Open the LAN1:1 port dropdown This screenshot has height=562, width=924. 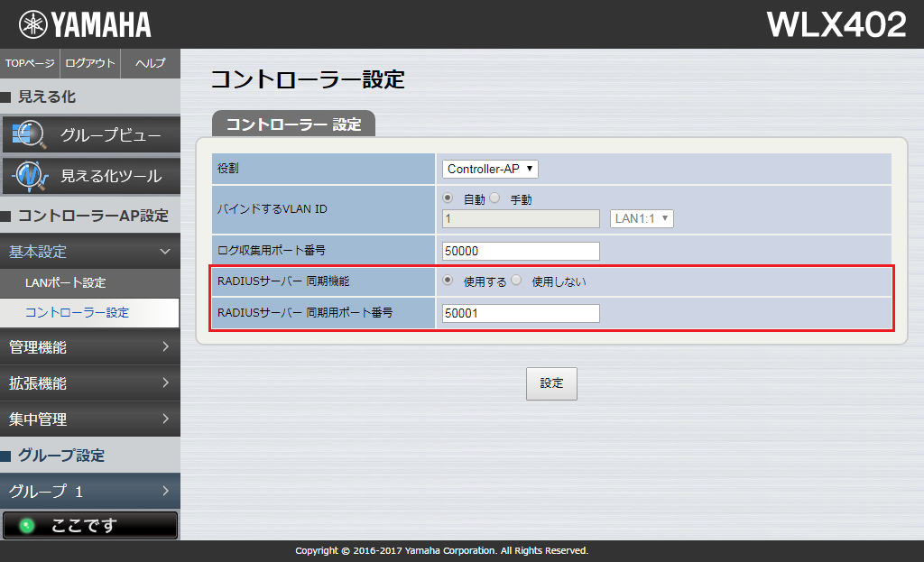(x=642, y=218)
